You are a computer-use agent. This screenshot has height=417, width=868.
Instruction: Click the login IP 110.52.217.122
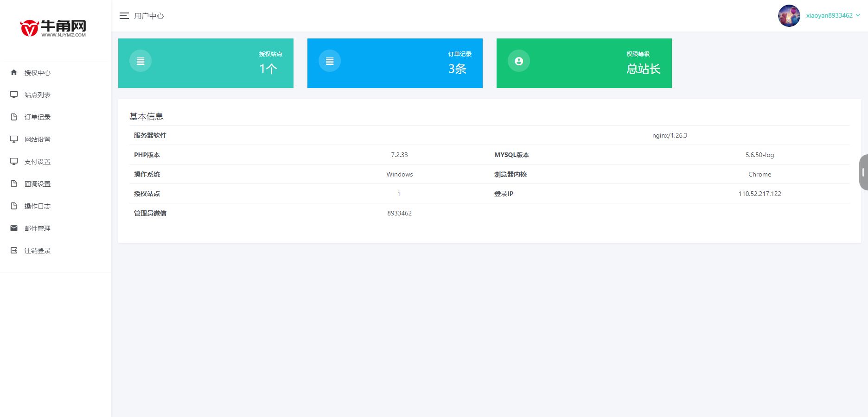pos(759,194)
